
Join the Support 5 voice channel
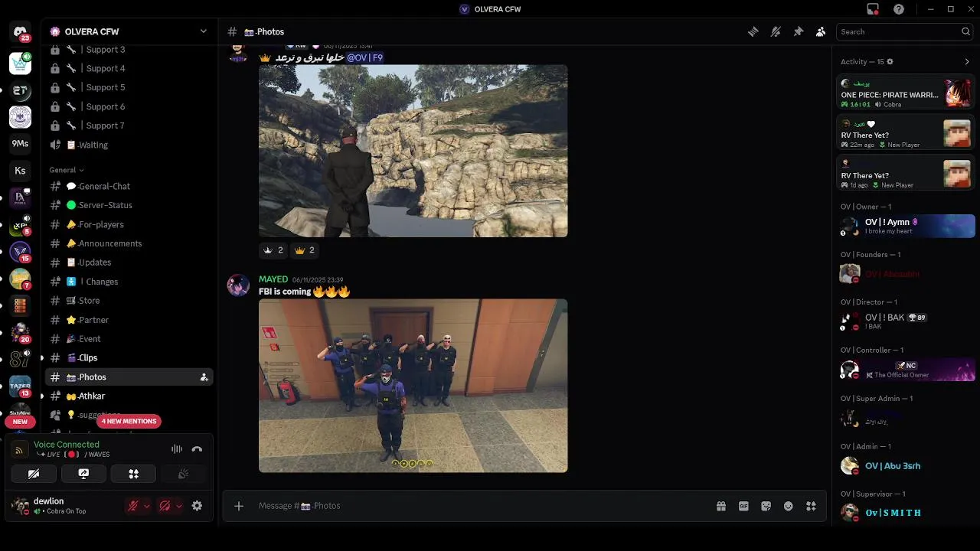[x=128, y=87]
